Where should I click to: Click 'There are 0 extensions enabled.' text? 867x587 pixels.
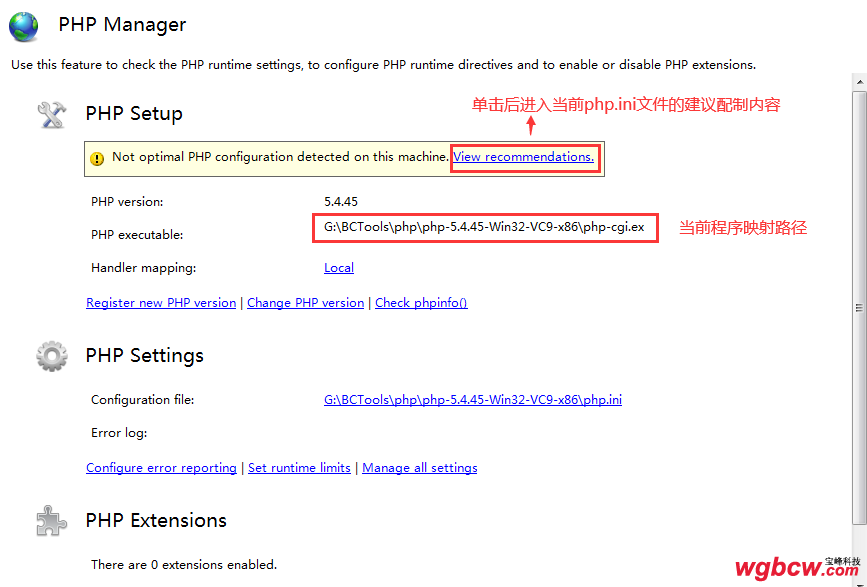click(184, 565)
